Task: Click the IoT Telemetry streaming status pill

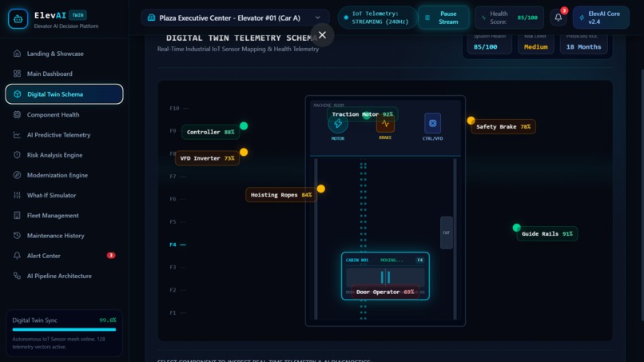Action: click(x=377, y=18)
